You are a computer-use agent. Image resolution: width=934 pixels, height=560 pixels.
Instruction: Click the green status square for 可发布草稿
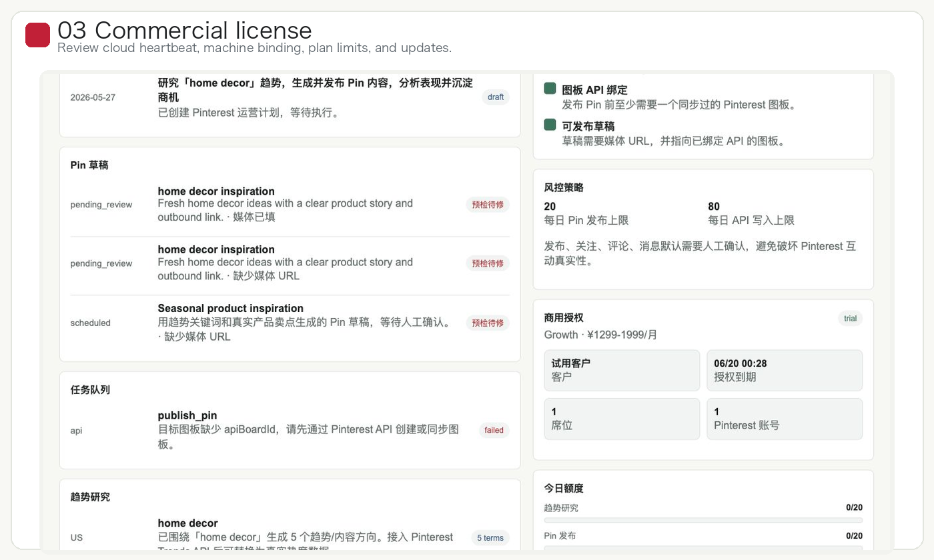(550, 125)
